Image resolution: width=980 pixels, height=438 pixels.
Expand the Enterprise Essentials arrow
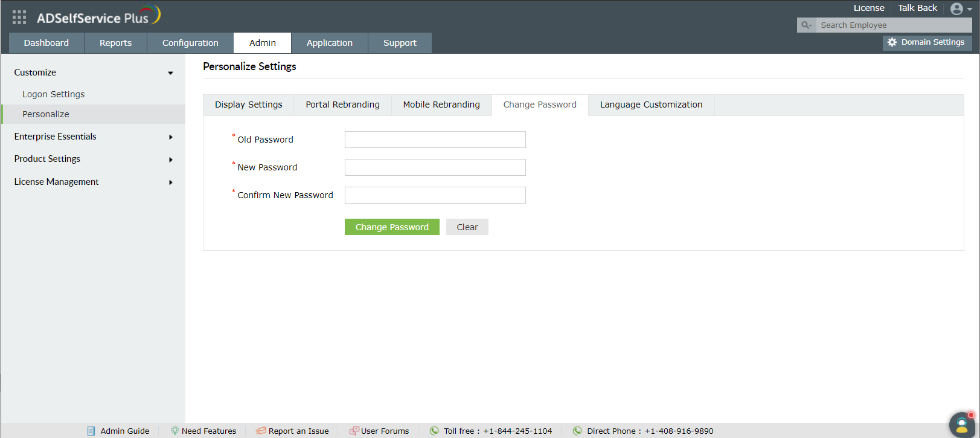click(x=171, y=137)
